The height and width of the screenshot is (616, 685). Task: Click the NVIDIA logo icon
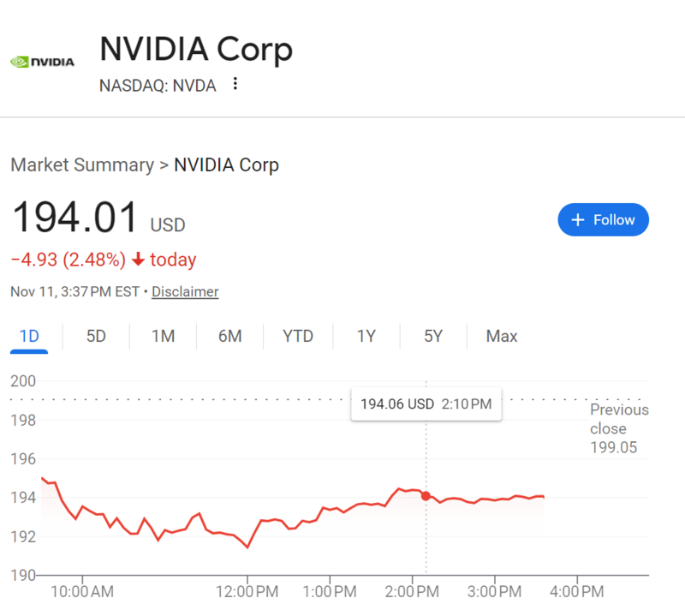[x=41, y=62]
